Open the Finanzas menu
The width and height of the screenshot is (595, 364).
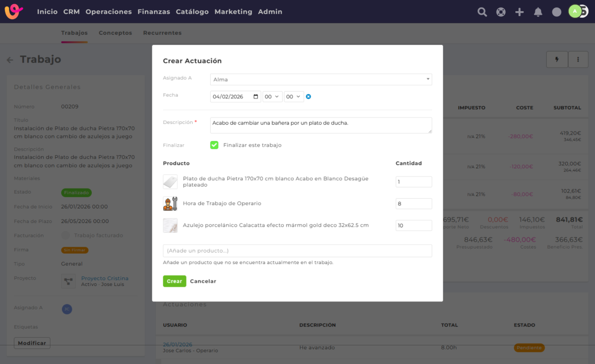tap(154, 12)
